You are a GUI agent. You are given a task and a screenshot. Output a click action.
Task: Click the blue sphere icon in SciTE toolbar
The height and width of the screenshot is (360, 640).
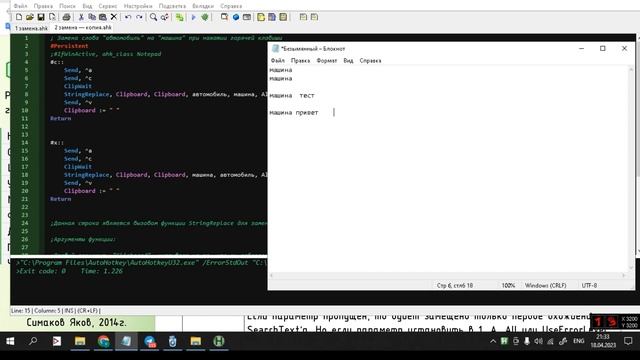pyautogui.click(x=236, y=17)
